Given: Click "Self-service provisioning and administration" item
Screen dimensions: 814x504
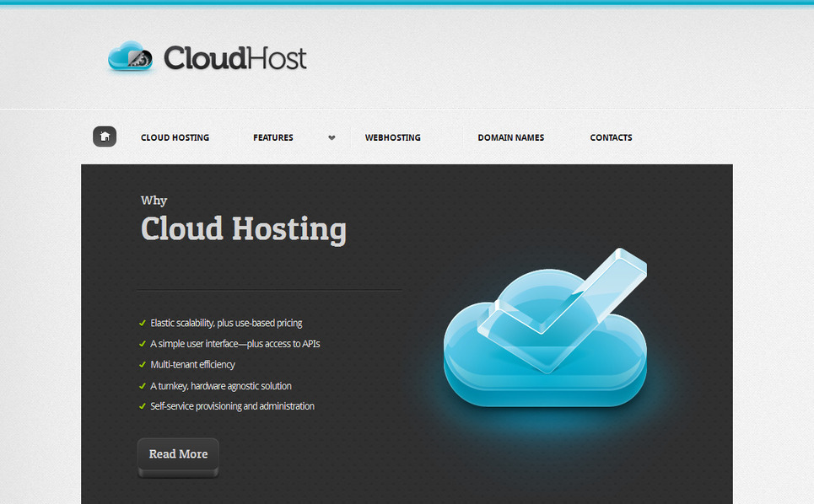Looking at the screenshot, I should (x=232, y=406).
